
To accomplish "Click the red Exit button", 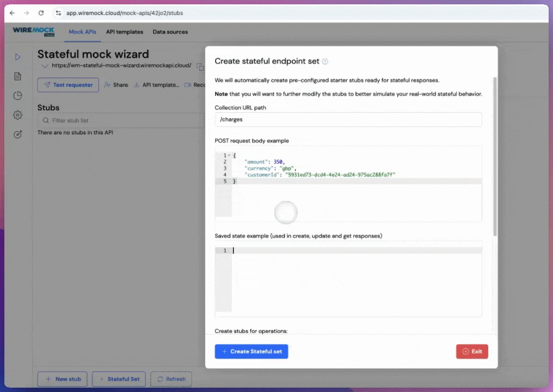I will [472, 351].
